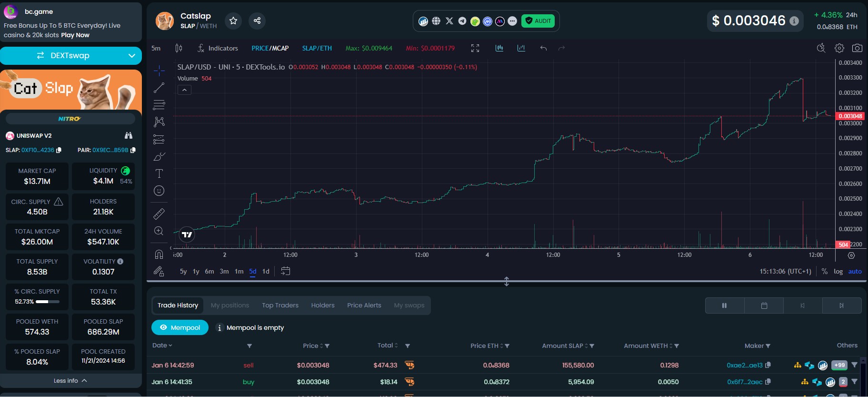Open the My positions tab
The height and width of the screenshot is (397, 868).
(230, 305)
